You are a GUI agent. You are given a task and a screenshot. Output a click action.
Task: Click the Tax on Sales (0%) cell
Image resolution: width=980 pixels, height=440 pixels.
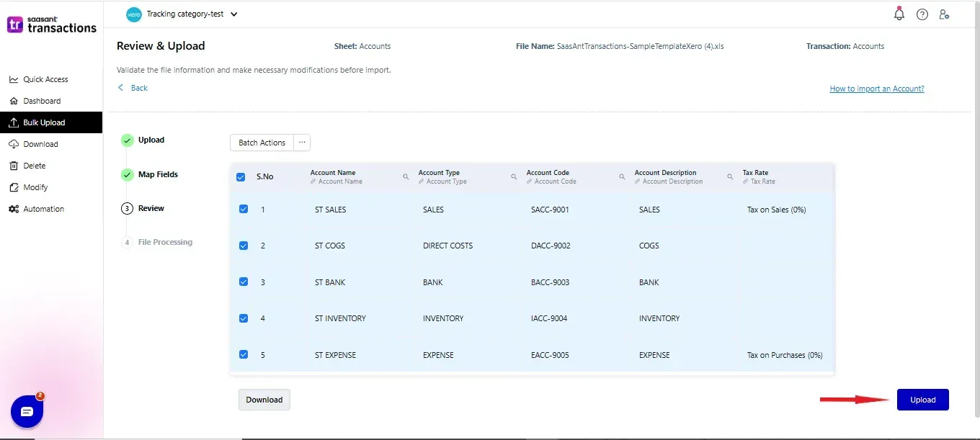[x=776, y=210]
